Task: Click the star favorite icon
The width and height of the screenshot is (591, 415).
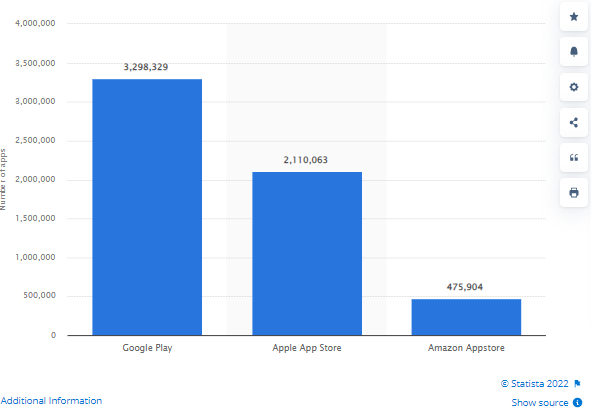Action: click(x=574, y=17)
